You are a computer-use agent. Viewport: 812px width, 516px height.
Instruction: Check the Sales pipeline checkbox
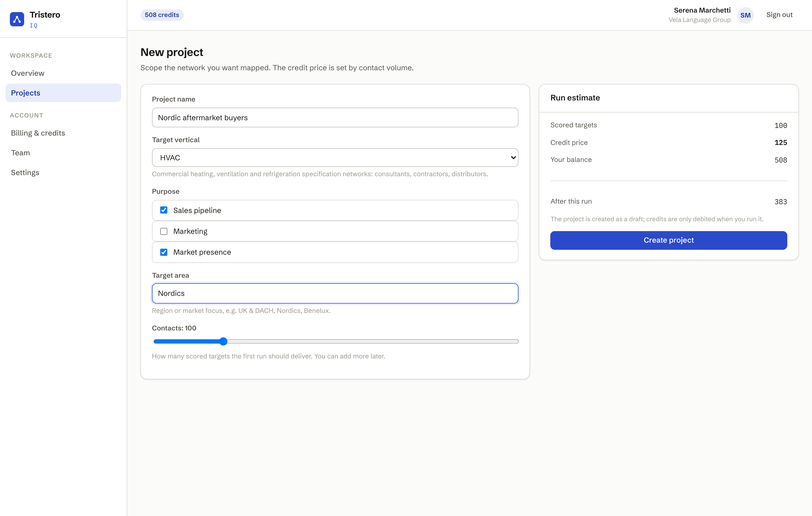click(x=164, y=210)
